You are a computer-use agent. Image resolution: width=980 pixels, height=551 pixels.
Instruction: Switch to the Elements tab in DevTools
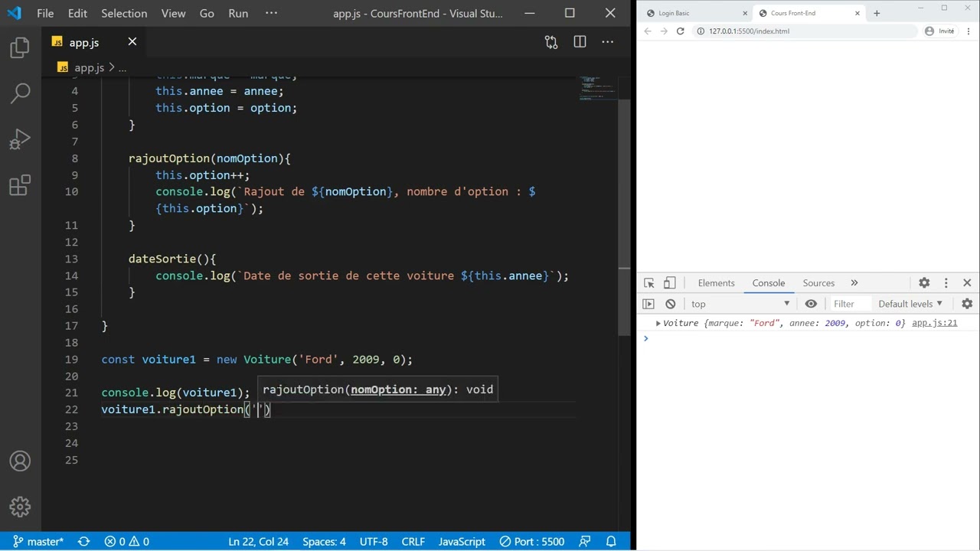tap(717, 283)
